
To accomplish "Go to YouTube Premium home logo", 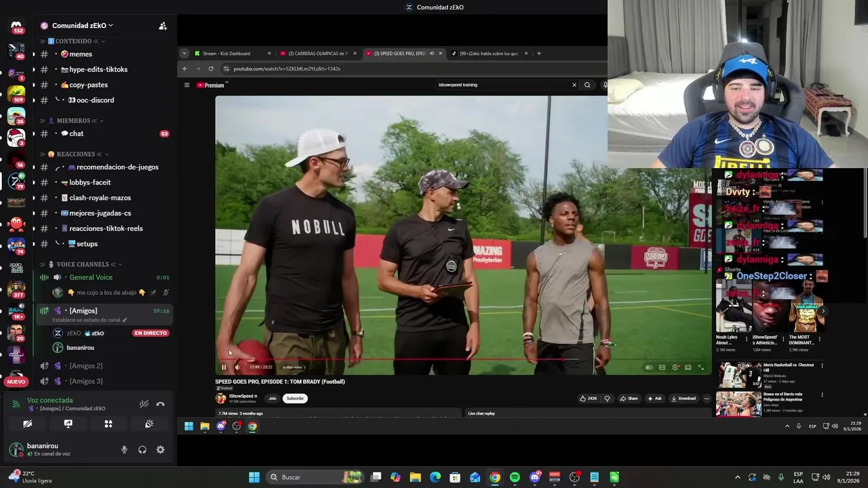I will pos(210,85).
